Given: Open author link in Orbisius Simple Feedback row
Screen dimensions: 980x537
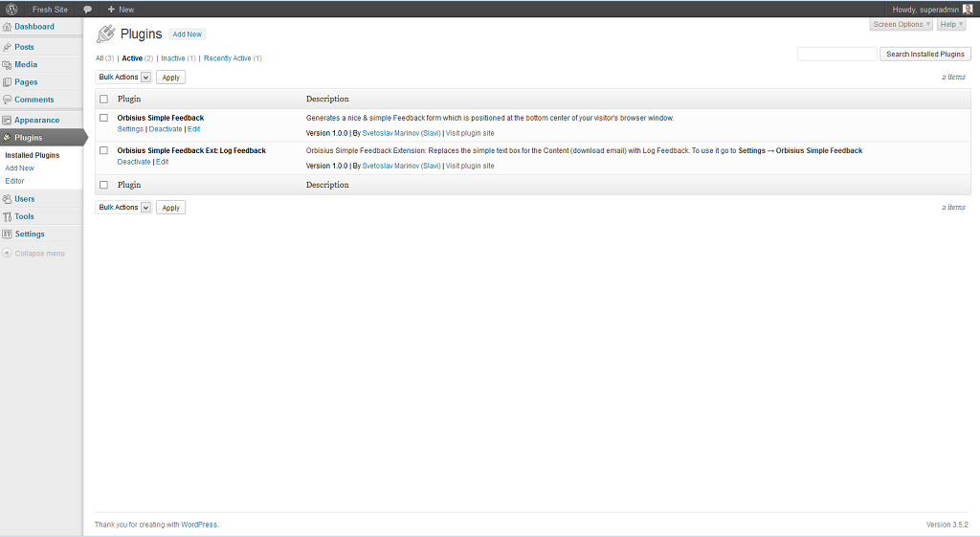Looking at the screenshot, I should (401, 133).
